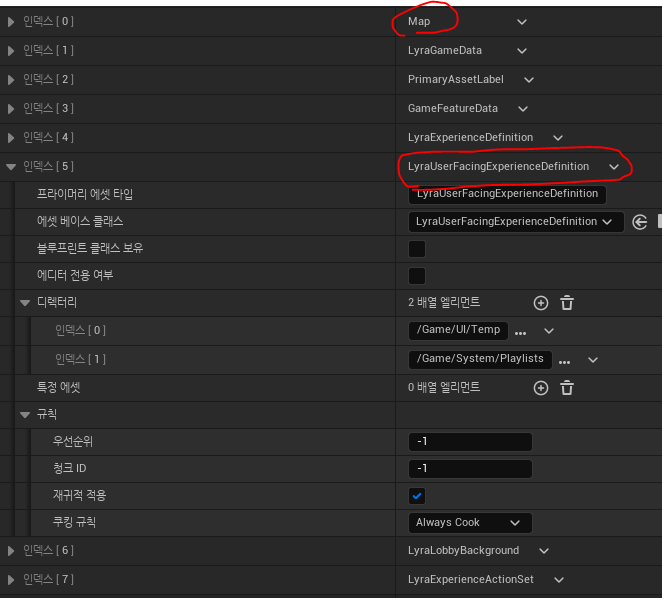The width and height of the screenshot is (662, 598).
Task: Select 우선순위 label
Action: 73,441
